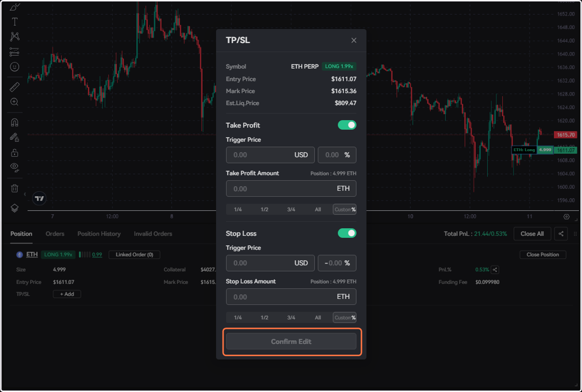Image resolution: width=582 pixels, height=392 pixels.
Task: Click the ETH: Long position marker on chart
Action: 524,150
